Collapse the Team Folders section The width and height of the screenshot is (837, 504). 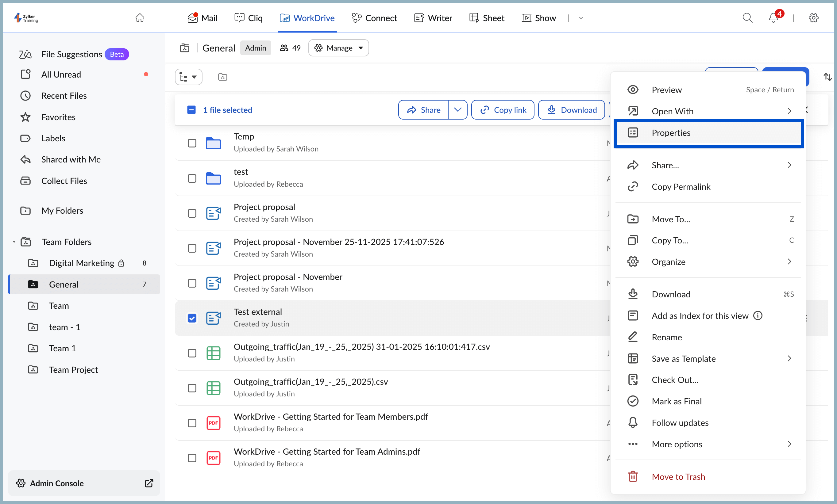coord(14,242)
